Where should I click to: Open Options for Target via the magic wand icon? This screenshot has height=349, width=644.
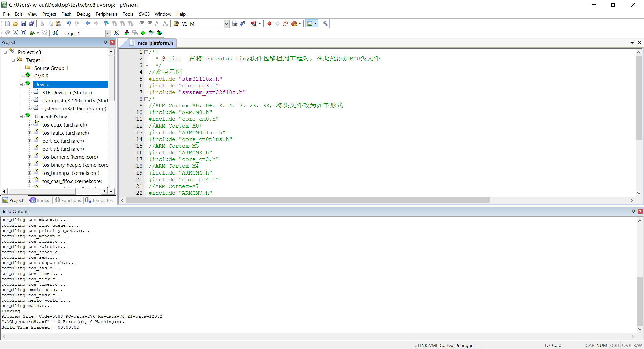pyautogui.click(x=116, y=33)
